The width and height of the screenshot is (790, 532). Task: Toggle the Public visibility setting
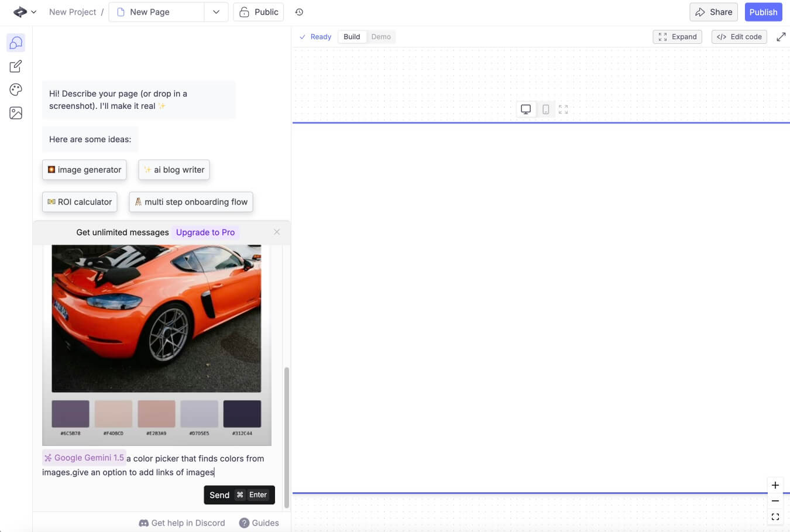[x=259, y=12]
